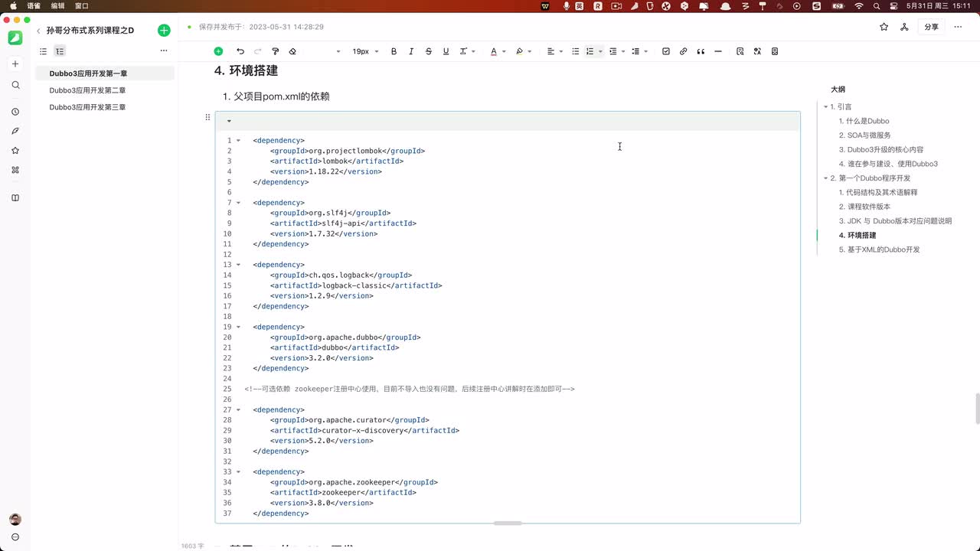Open the knowledge base book icon
Screen dimensions: 980x551
[15, 198]
